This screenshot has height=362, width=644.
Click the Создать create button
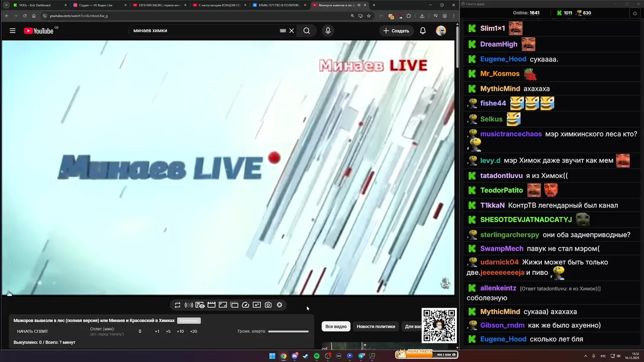[x=396, y=31]
